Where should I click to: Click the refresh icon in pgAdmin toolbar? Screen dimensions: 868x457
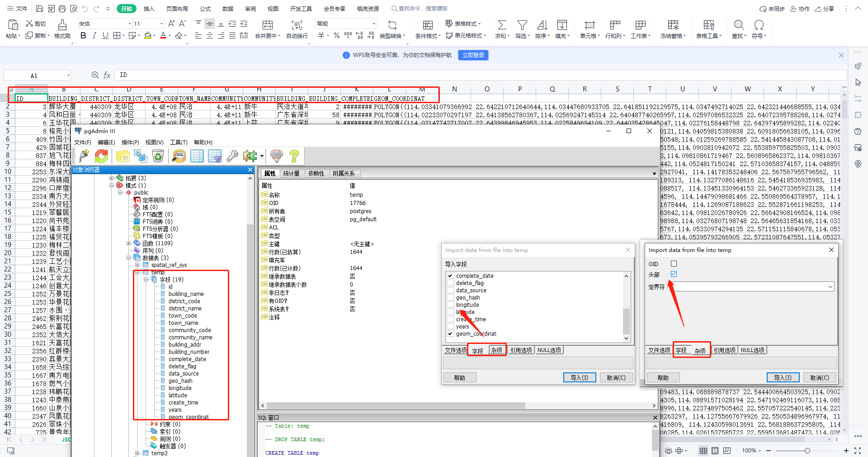101,156
